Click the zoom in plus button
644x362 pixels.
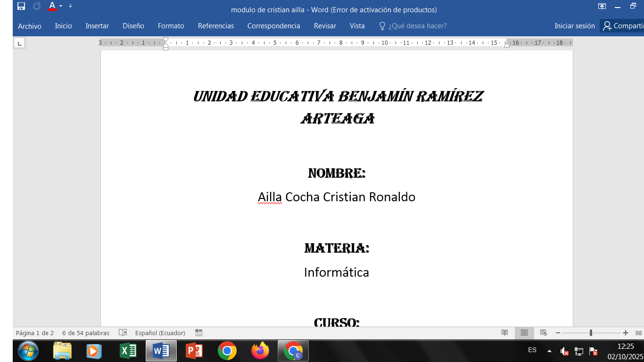(x=626, y=333)
